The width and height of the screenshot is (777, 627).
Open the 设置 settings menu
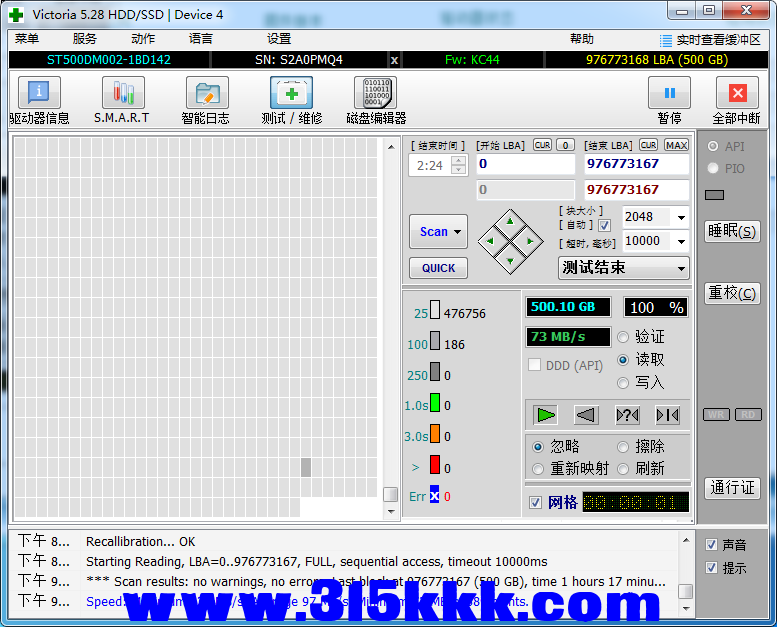279,39
